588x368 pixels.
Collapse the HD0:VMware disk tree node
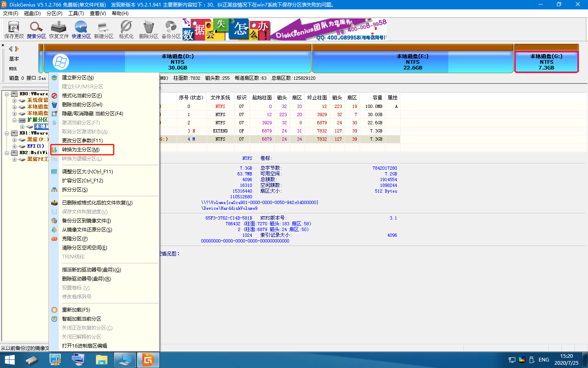pos(7,94)
